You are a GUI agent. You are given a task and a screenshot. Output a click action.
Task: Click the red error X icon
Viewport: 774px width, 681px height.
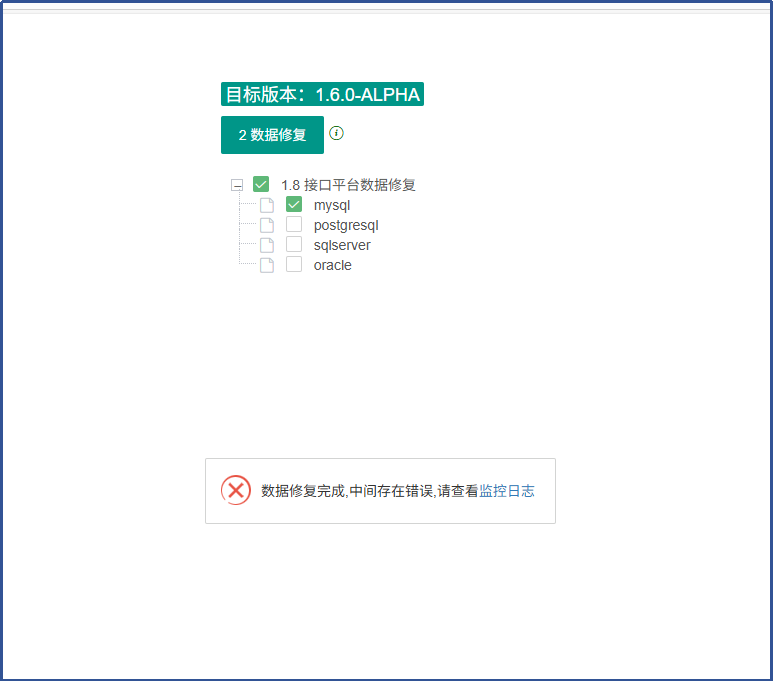[x=236, y=490]
